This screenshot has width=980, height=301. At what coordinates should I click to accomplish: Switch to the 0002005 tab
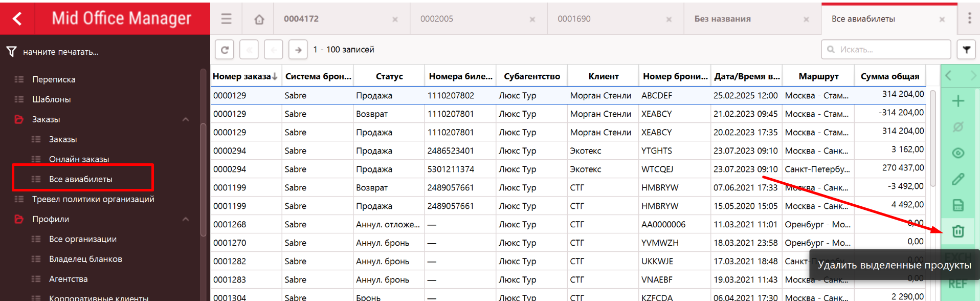(437, 19)
